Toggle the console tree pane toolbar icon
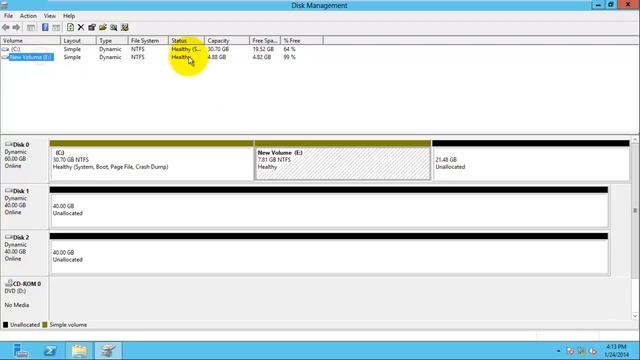 click(31, 27)
